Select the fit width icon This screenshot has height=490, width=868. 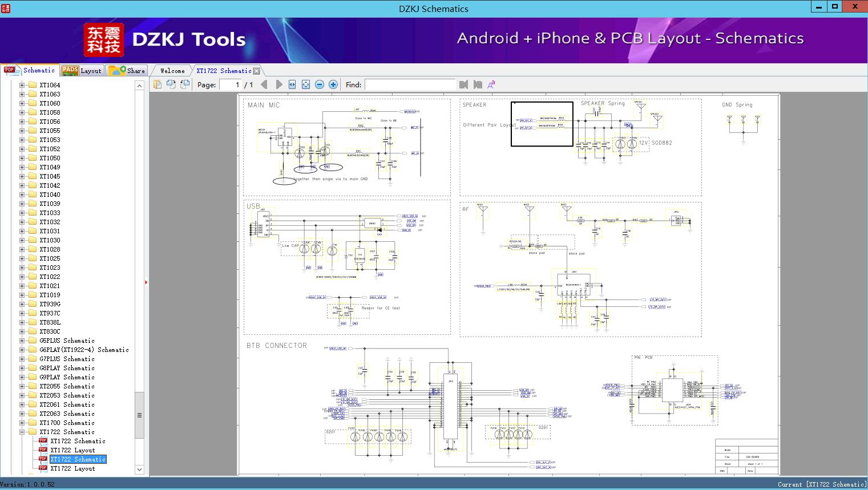pyautogui.click(x=292, y=84)
